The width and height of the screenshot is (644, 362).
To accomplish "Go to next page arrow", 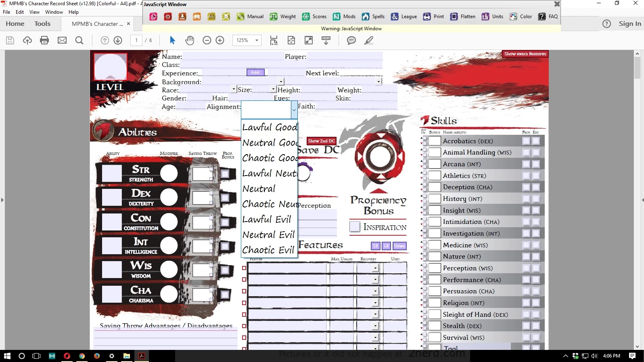I will pos(118,40).
